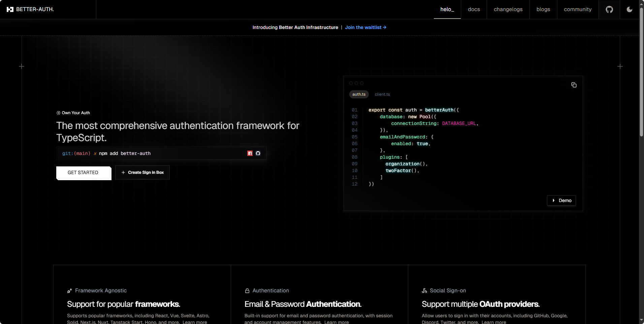Copy the code snippet with copy icon
Viewport: 644px width, 324px height.
click(574, 85)
